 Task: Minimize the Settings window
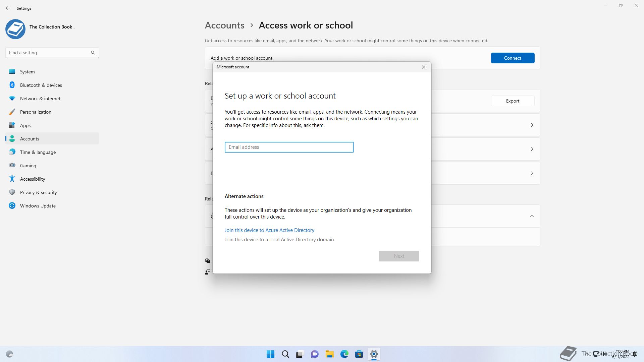click(x=605, y=5)
